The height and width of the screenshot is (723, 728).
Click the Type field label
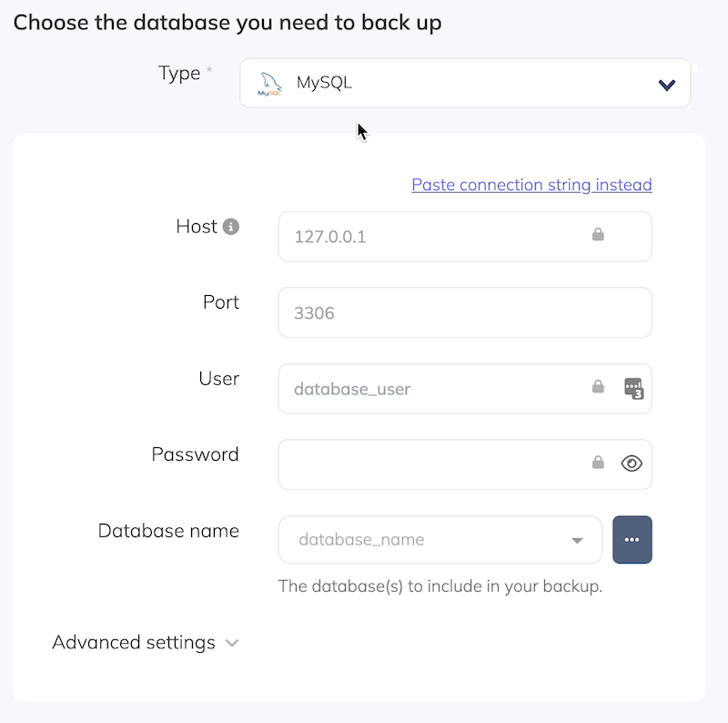pyautogui.click(x=179, y=74)
